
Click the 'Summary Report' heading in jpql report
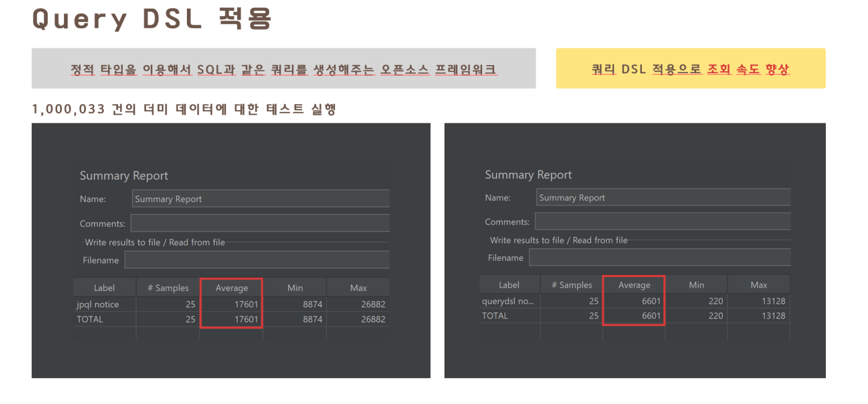coord(124,176)
